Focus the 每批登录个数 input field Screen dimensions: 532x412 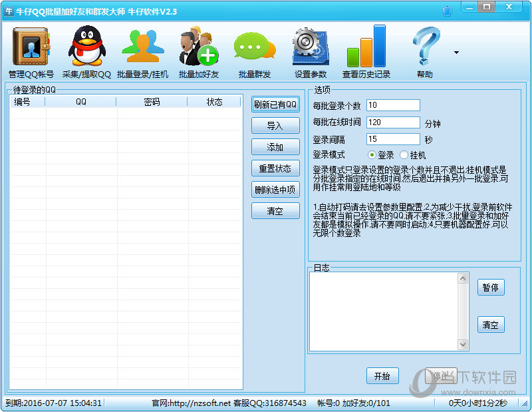pos(393,105)
